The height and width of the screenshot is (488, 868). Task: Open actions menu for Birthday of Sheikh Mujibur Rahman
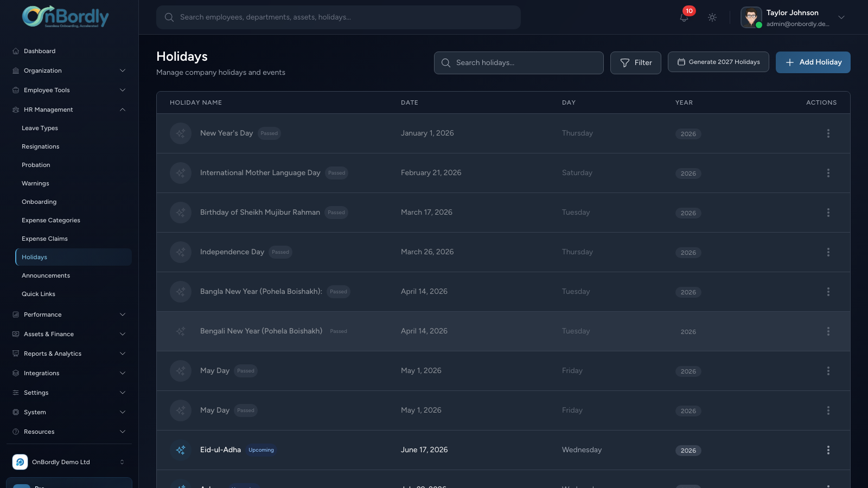[x=828, y=213]
